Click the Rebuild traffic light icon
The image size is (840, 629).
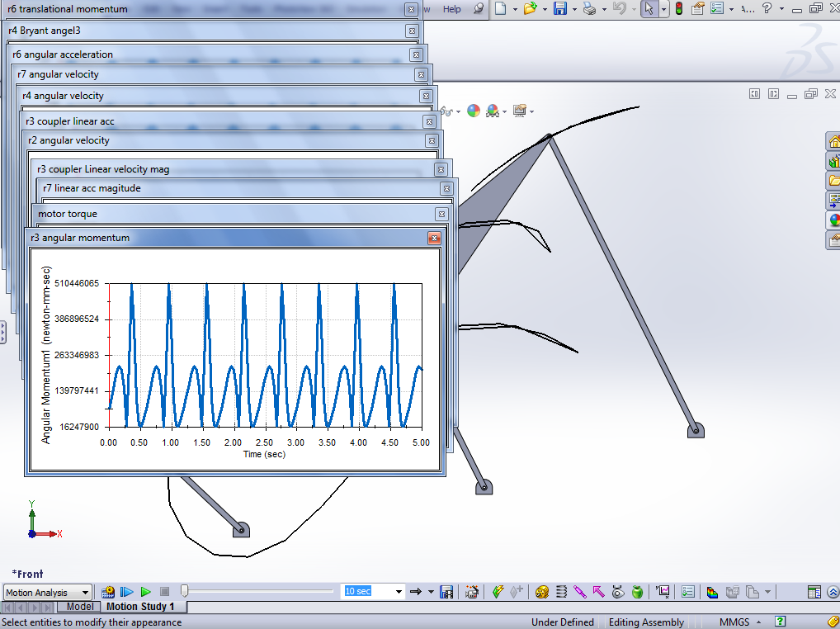(679, 8)
